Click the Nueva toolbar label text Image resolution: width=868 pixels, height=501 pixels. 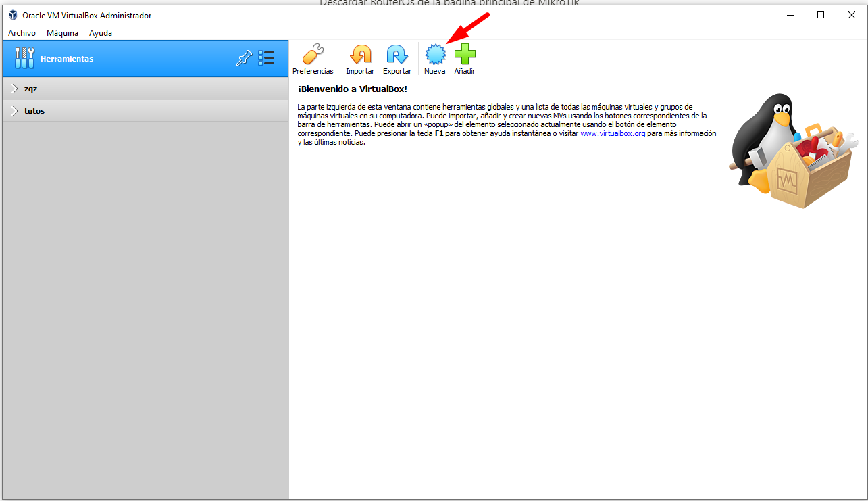pos(434,69)
